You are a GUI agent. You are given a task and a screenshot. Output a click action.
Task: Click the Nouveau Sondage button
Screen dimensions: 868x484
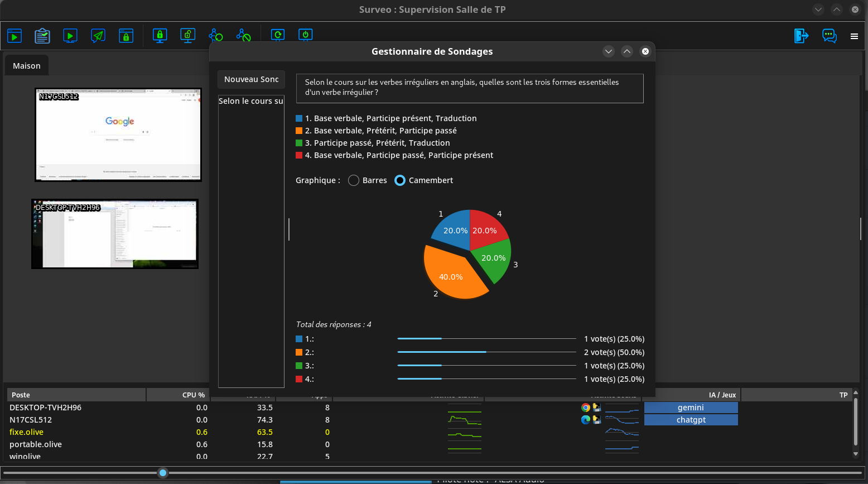coord(251,79)
